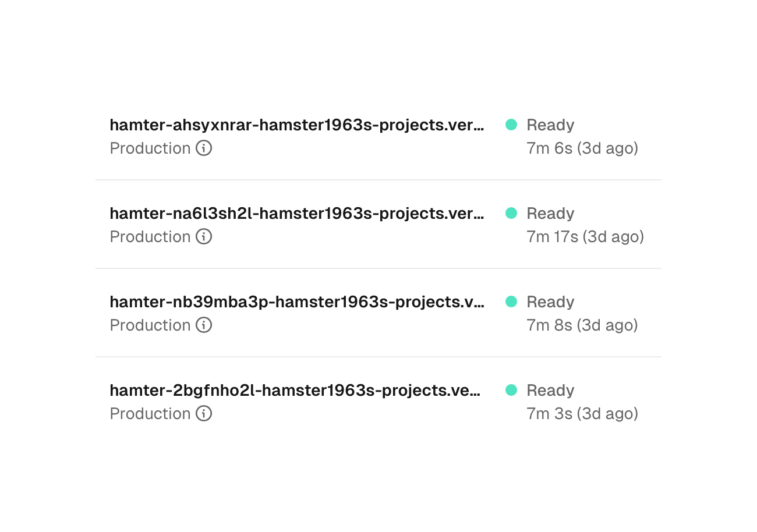Click the info icon beside hamter-na6l3sh2l Production row
The width and height of the screenshot is (757, 532).
point(203,237)
